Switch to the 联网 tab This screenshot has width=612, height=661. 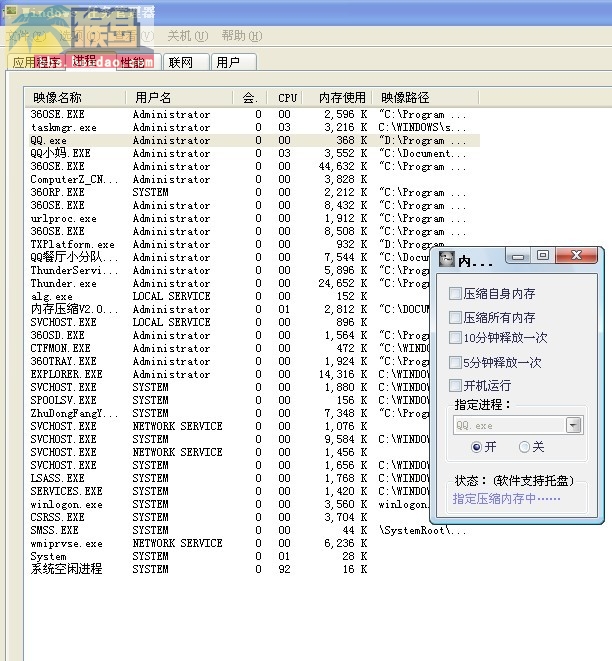click(185, 62)
